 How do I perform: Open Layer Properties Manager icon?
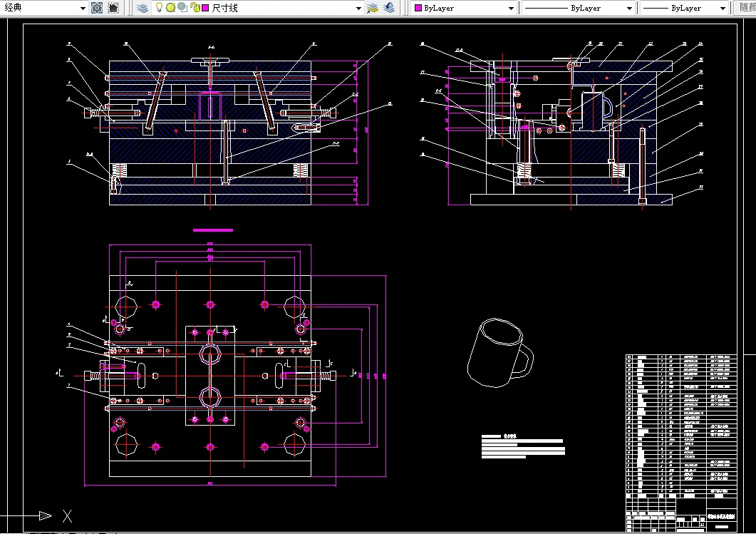(x=143, y=8)
